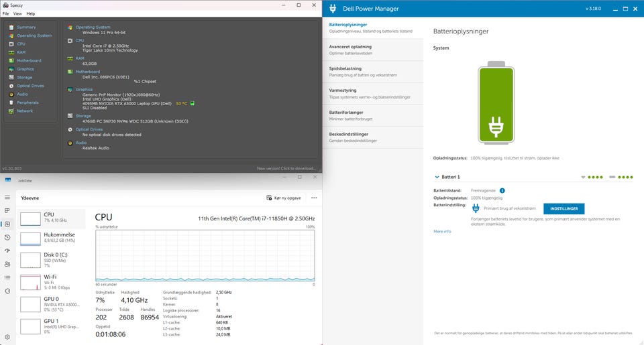The height and width of the screenshot is (345, 644).
Task: Click the CPU icon in Speccy sidebar
Action: click(11, 44)
